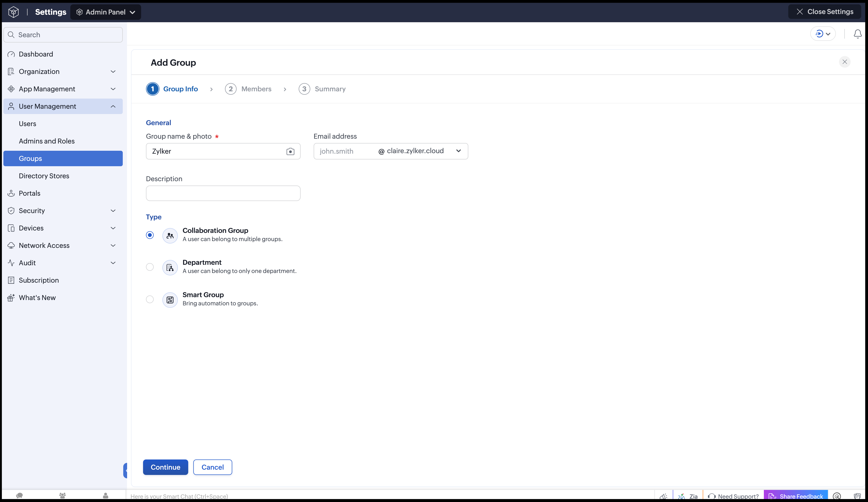Click the Department type icon
The image size is (868, 502).
(x=170, y=267)
